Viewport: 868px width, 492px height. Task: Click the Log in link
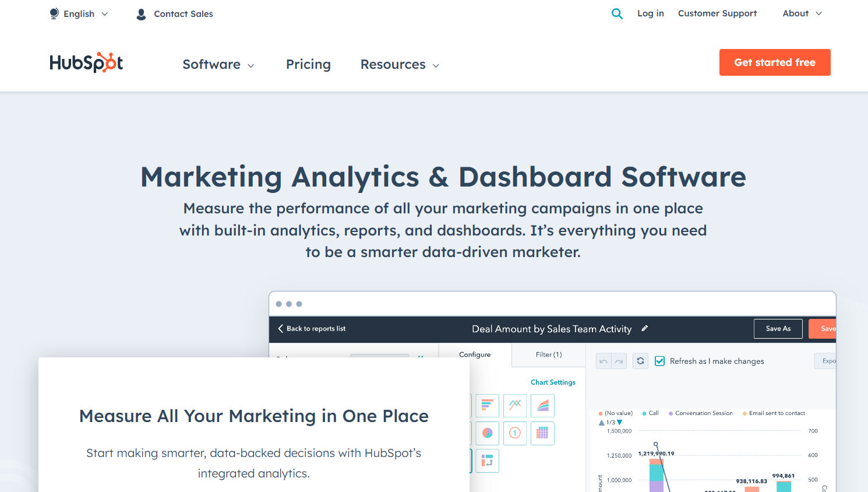point(651,13)
